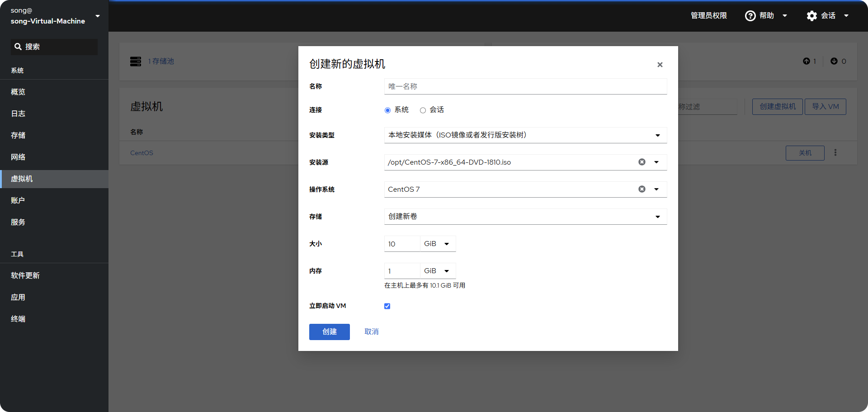Select the 会话 connection radio button

423,110
